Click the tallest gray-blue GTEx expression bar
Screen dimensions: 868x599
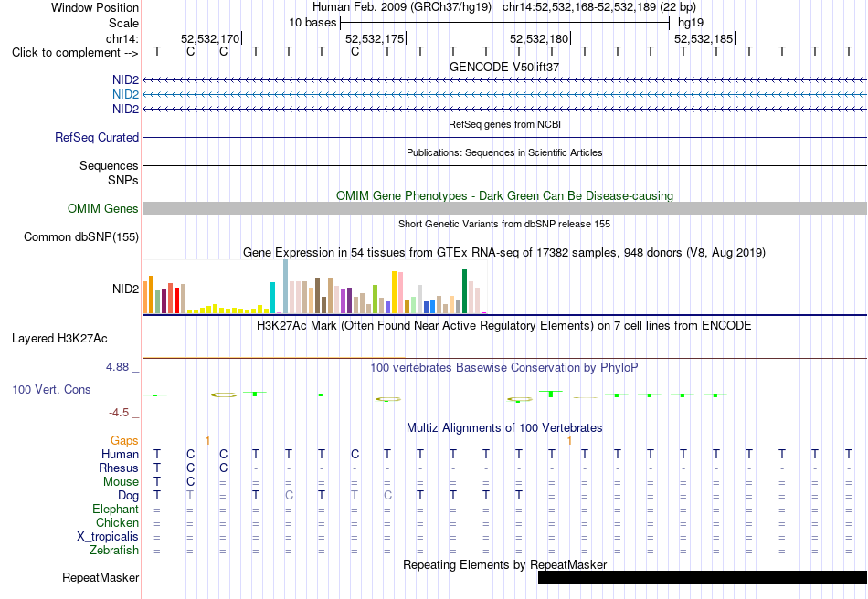285,287
